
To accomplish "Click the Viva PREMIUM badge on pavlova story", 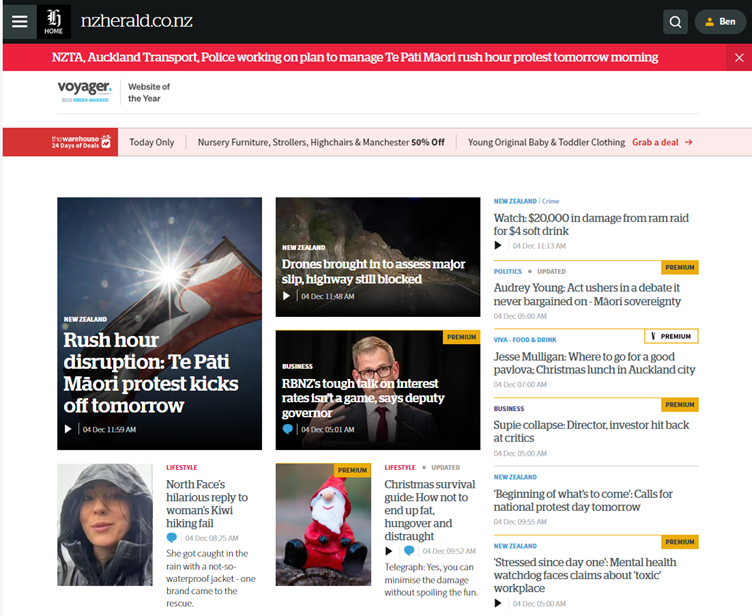I will (x=671, y=336).
